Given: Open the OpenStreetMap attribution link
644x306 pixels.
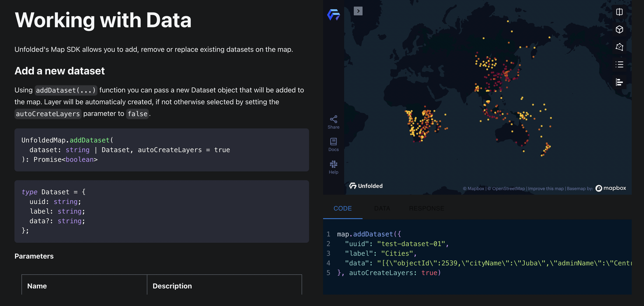Looking at the screenshot, I should (x=506, y=189).
